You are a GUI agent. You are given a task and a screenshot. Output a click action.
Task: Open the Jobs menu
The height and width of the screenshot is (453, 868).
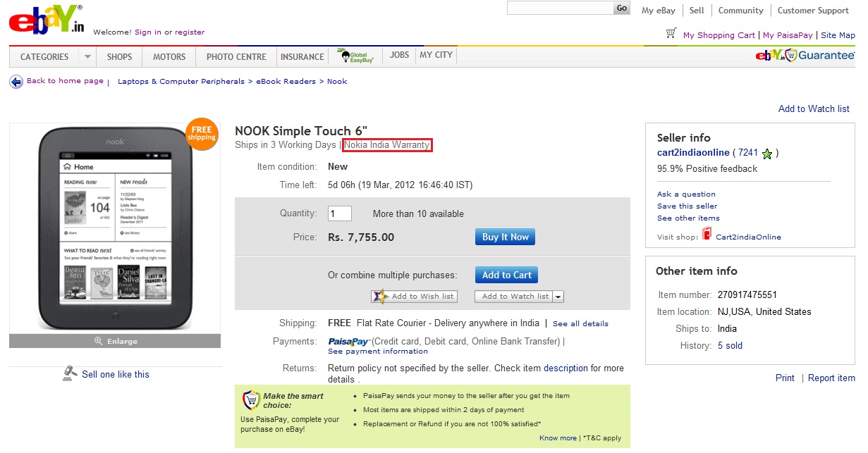pyautogui.click(x=399, y=55)
